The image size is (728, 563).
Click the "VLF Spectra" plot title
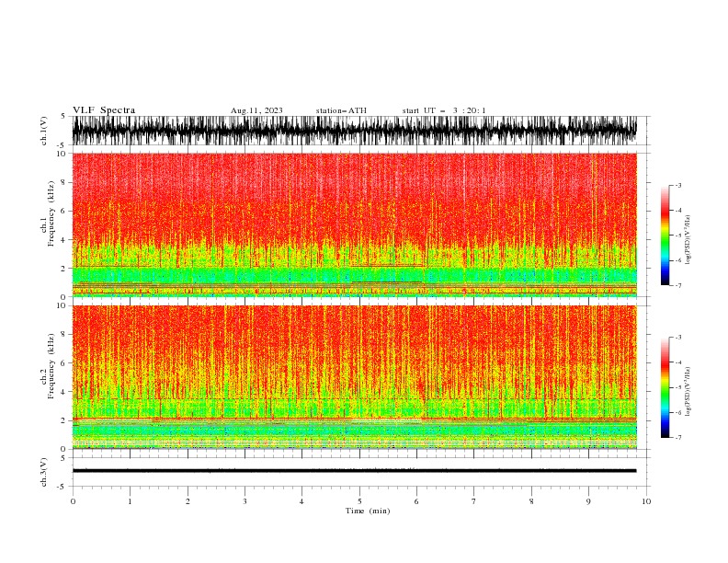(x=104, y=110)
